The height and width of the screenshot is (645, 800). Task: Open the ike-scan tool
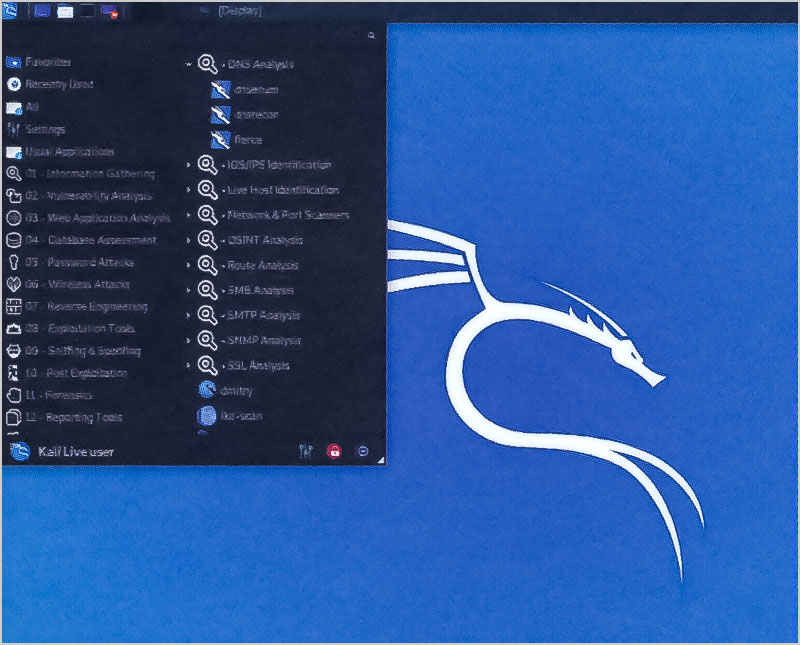click(x=230, y=415)
